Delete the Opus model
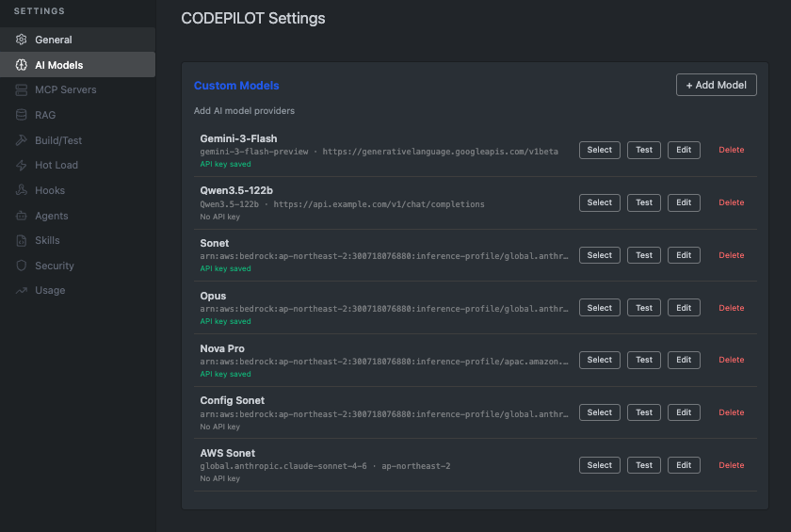 (731, 308)
